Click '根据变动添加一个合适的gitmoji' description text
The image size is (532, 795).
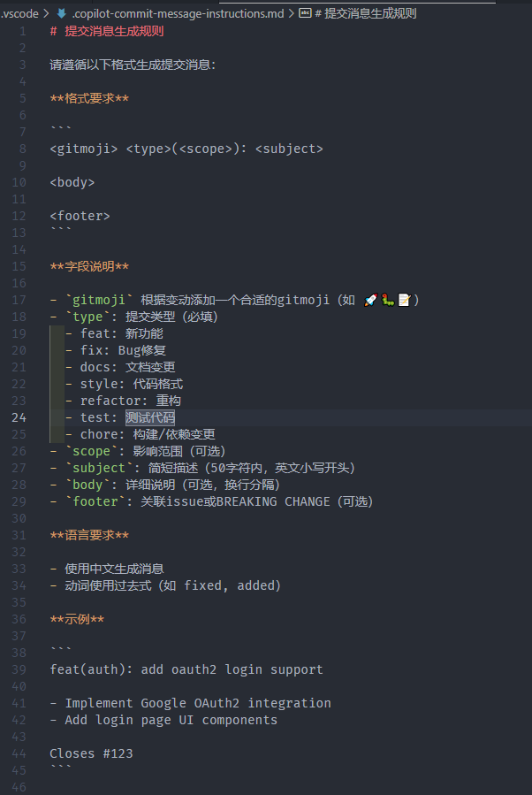click(235, 300)
